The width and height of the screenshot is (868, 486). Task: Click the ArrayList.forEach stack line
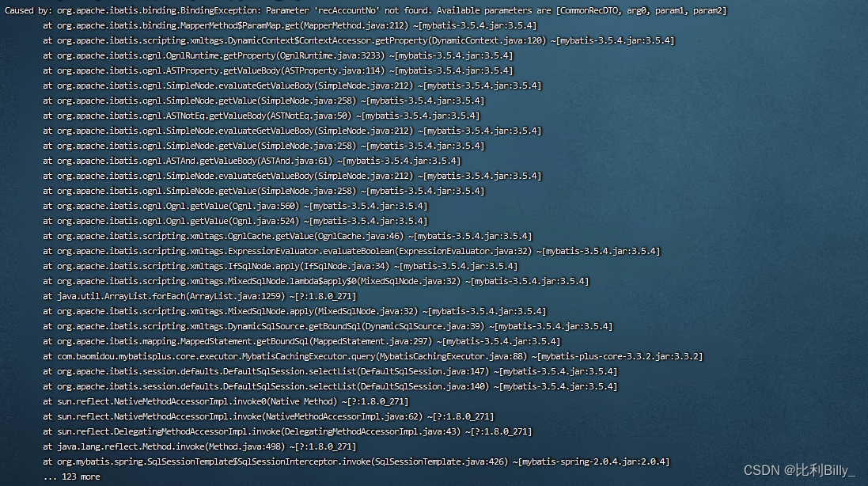pyautogui.click(x=200, y=296)
